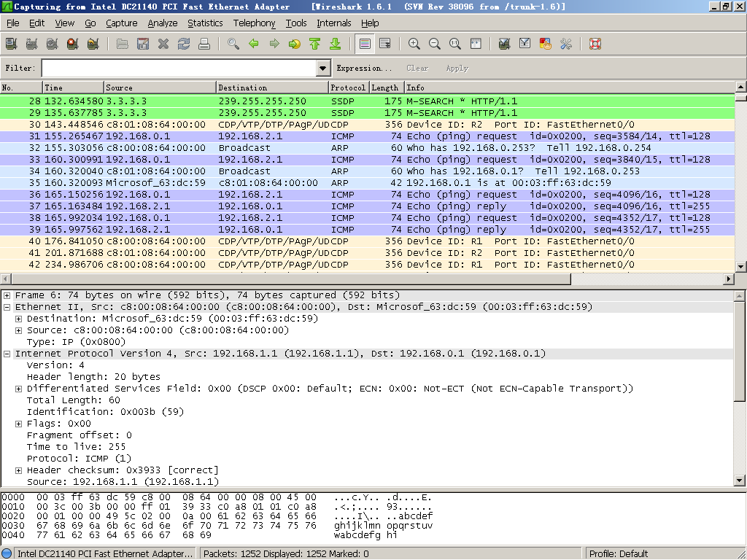Select the Time to live: 255 line
This screenshot has height=560, width=747.
[x=76, y=447]
